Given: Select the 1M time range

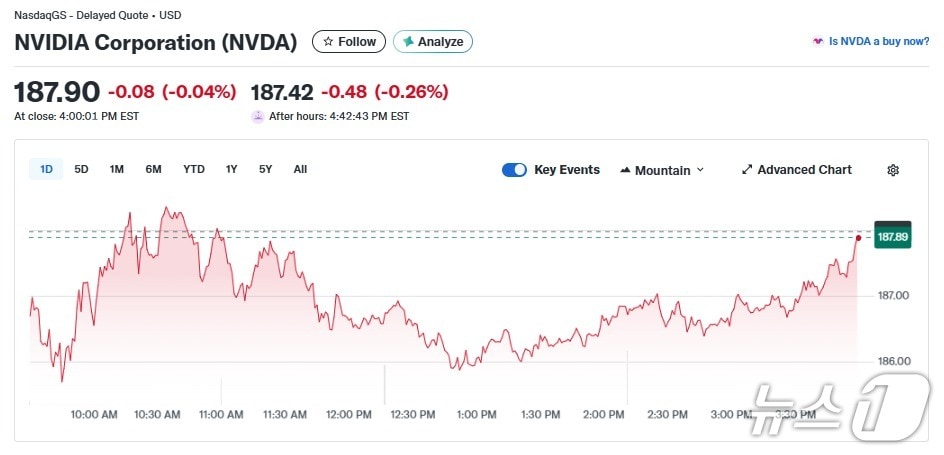Looking at the screenshot, I should (116, 169).
